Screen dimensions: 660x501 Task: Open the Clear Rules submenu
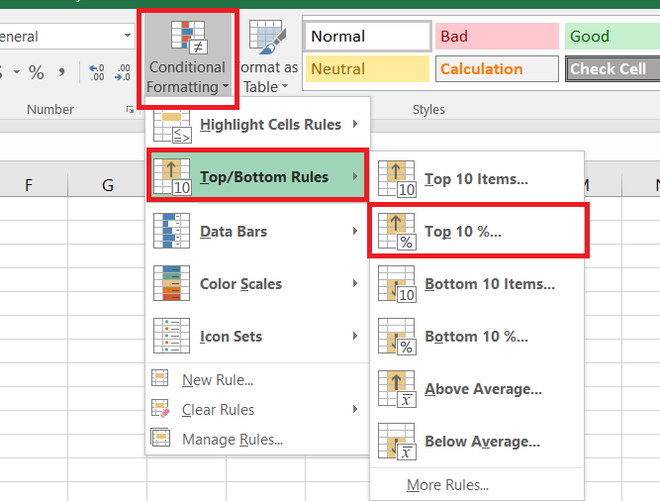[x=258, y=409]
